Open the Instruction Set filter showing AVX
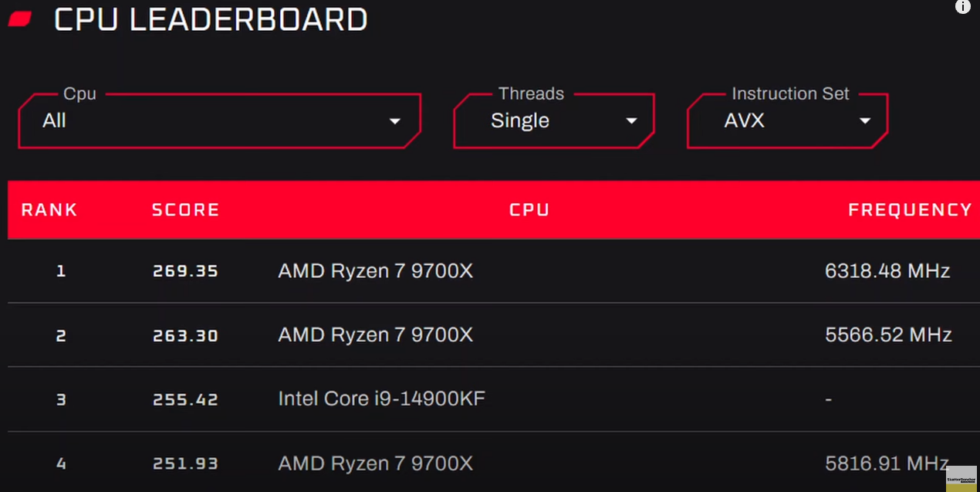Viewport: 980px width, 492px height. point(787,120)
